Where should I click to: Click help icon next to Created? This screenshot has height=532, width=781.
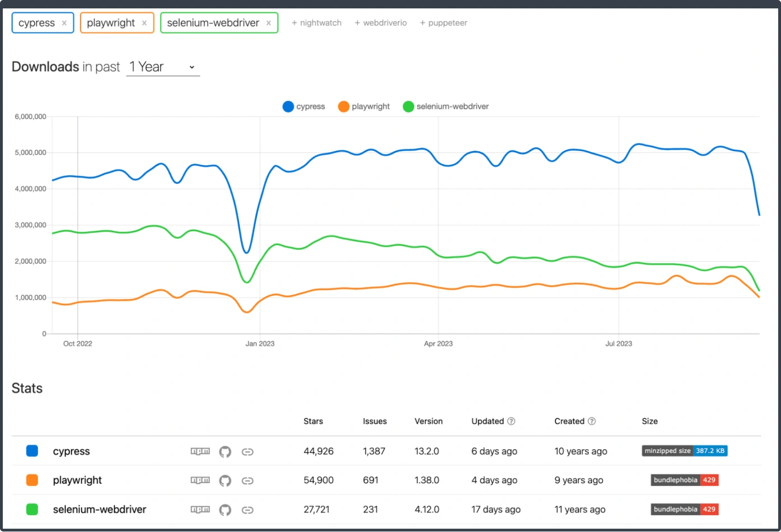pyautogui.click(x=592, y=421)
